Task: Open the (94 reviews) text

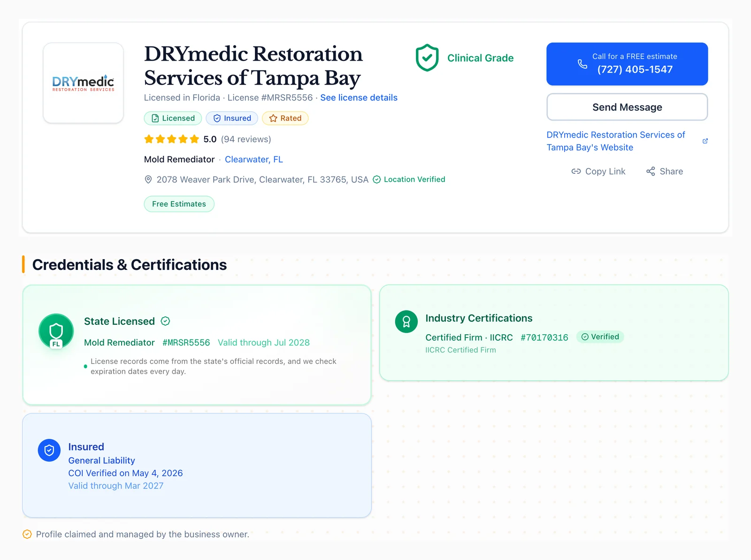Action: pos(246,139)
